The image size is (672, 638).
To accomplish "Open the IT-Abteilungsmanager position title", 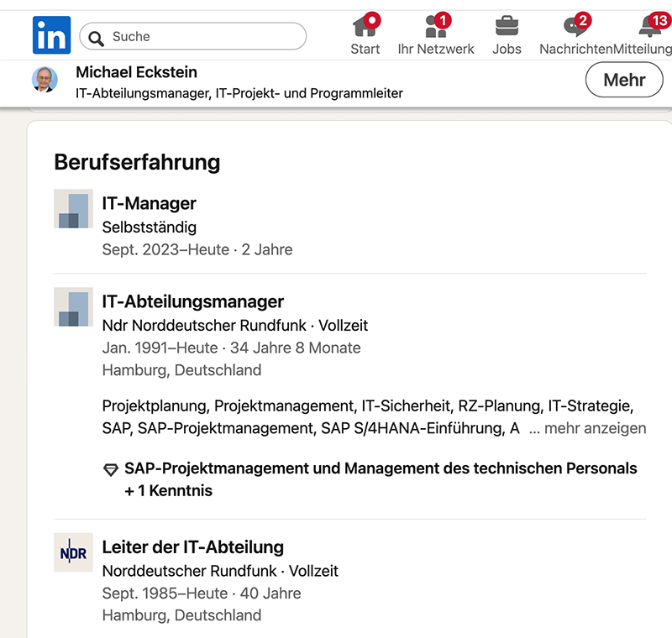I will point(193,301).
